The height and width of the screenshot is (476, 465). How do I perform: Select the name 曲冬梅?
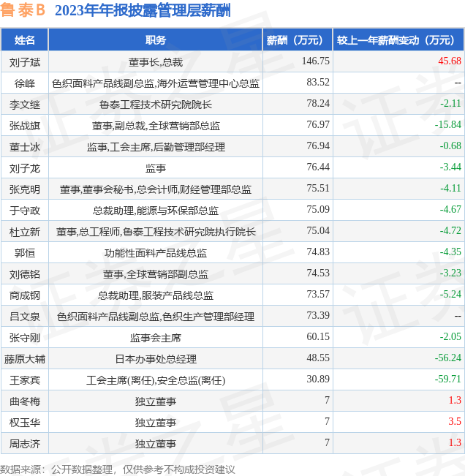pyautogui.click(x=25, y=401)
